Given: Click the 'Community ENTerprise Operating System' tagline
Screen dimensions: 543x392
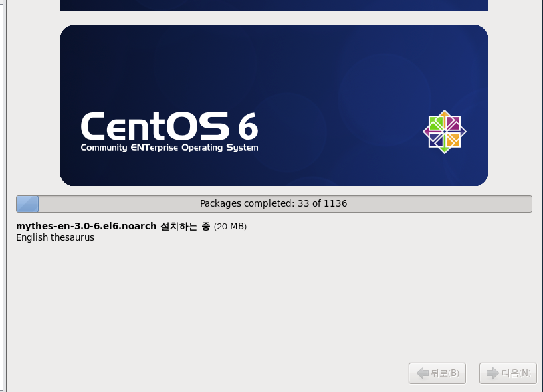Looking at the screenshot, I should click(169, 148).
